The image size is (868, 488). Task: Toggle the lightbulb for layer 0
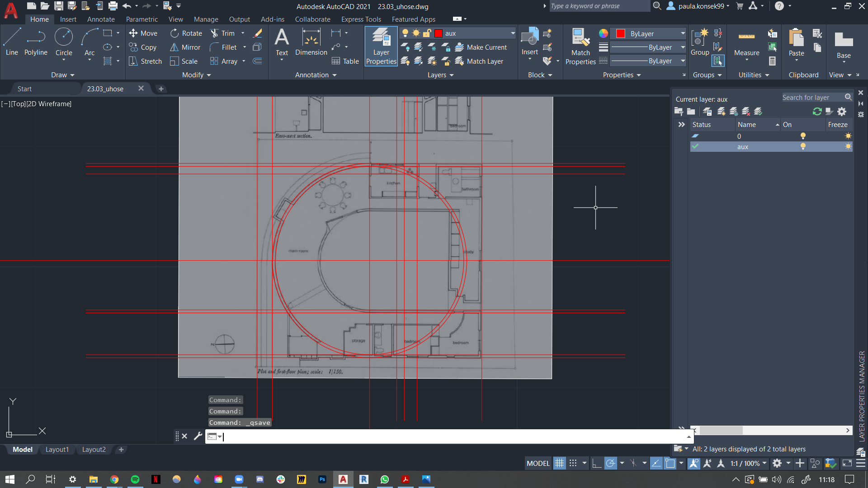coord(803,136)
